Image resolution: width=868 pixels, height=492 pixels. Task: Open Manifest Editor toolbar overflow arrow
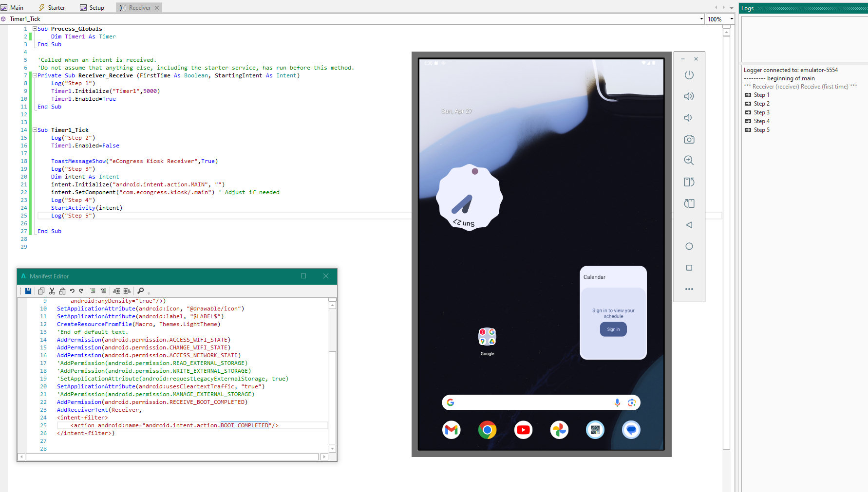[x=149, y=293]
